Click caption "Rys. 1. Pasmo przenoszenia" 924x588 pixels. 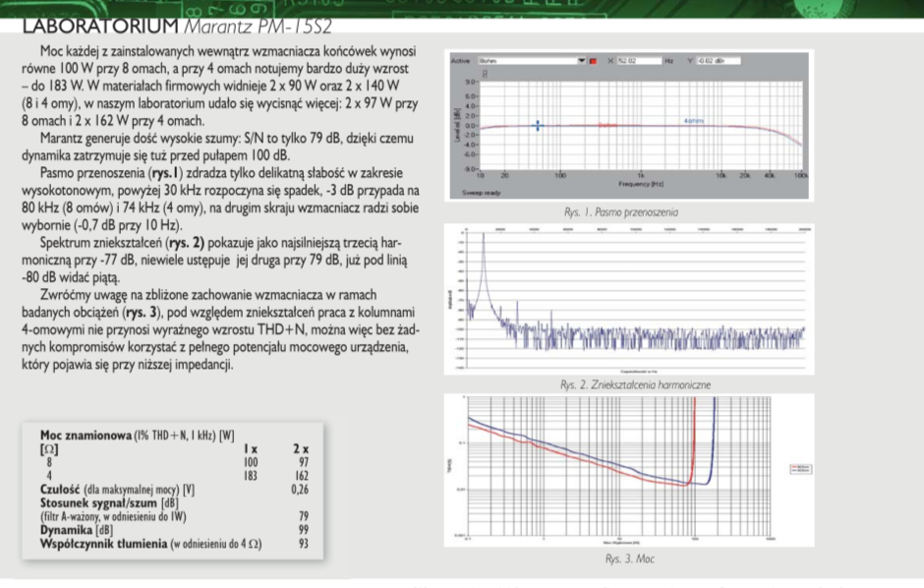[620, 212]
